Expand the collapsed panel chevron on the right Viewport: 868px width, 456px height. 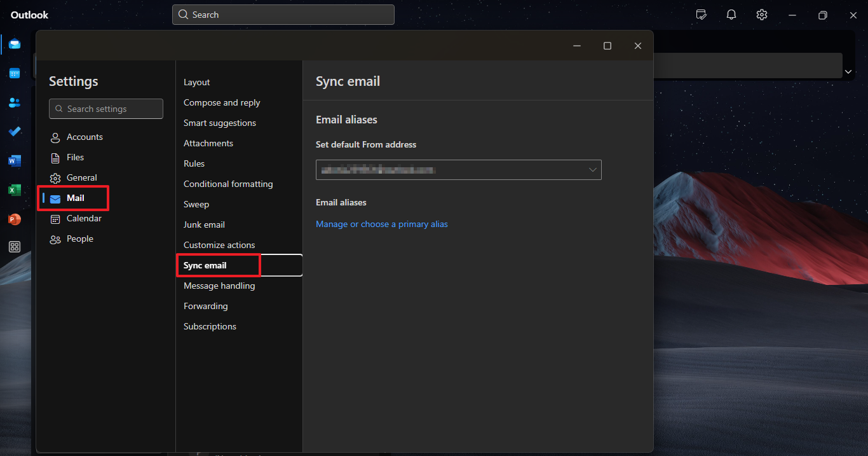tap(848, 71)
